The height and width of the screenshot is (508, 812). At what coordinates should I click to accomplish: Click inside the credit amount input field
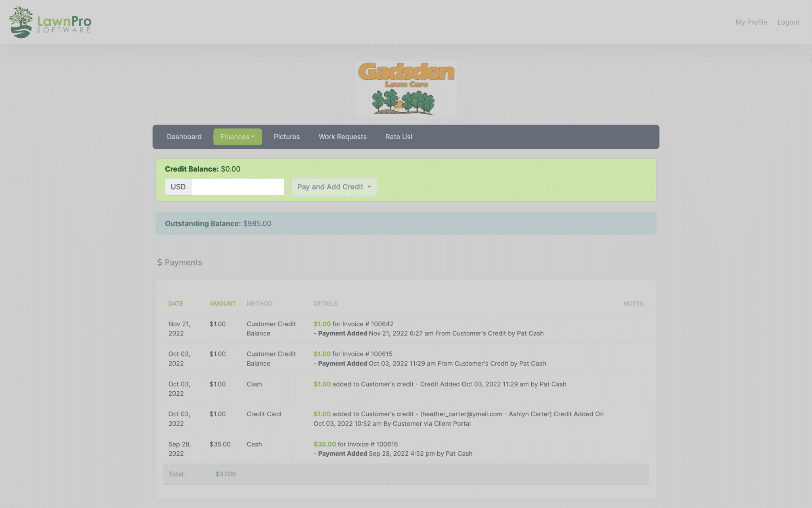pyautogui.click(x=237, y=187)
